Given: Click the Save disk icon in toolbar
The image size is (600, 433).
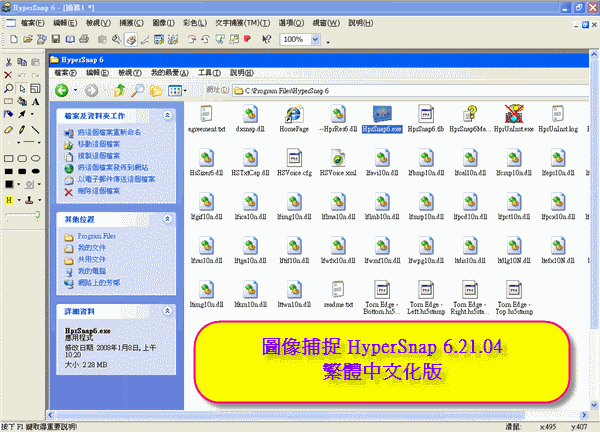Looking at the screenshot, I should [x=55, y=39].
